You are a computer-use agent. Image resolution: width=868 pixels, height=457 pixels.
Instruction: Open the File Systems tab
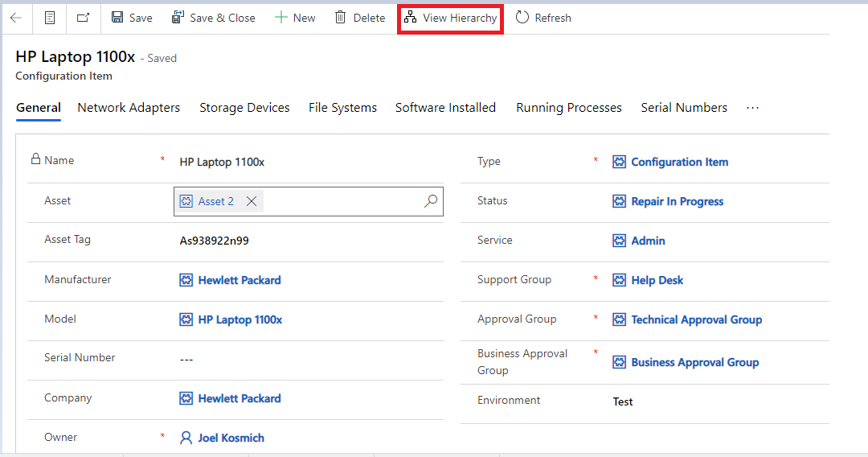(342, 108)
